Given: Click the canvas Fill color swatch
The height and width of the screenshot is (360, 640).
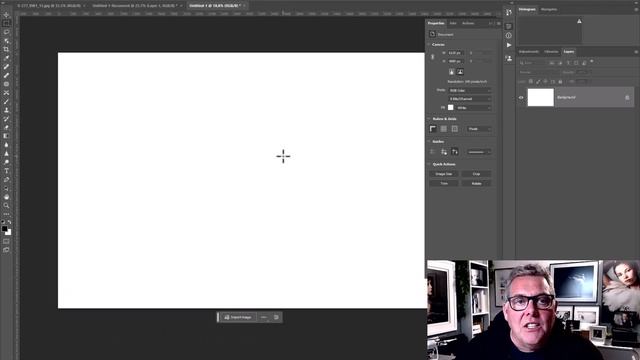Looking at the screenshot, I should point(451,108).
